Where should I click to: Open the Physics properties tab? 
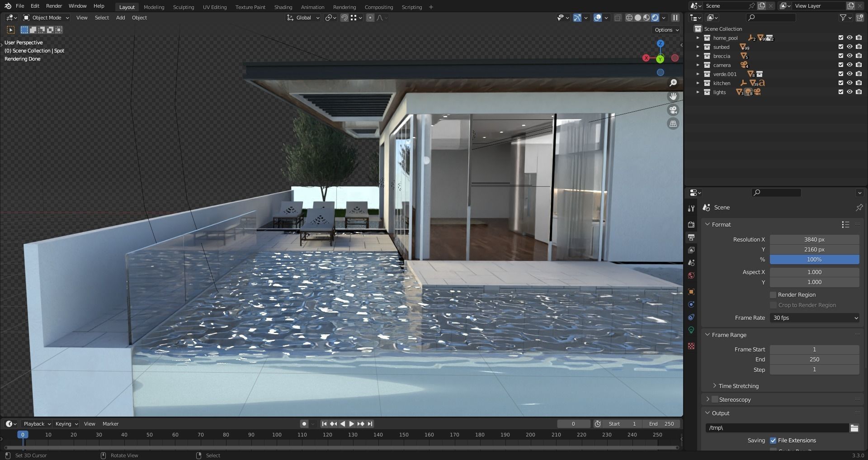coord(691,304)
